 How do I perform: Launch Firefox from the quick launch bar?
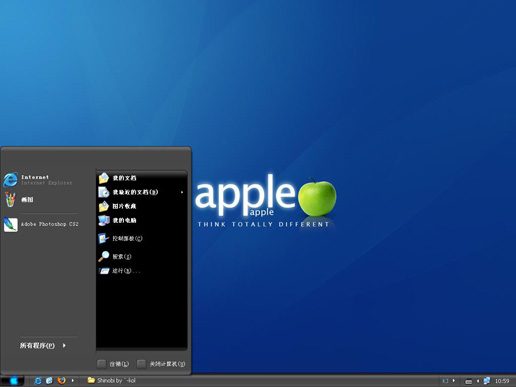point(61,380)
